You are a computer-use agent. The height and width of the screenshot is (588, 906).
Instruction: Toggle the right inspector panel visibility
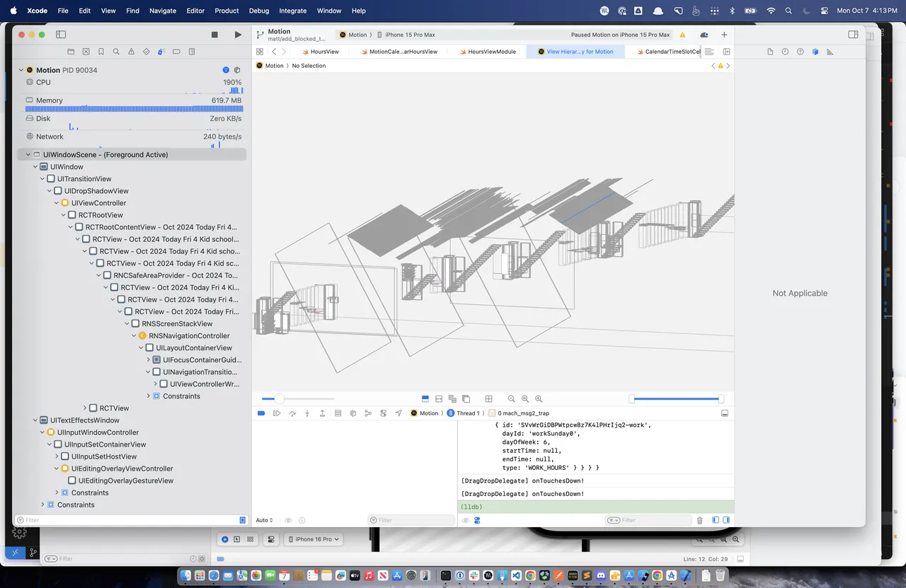(x=853, y=35)
